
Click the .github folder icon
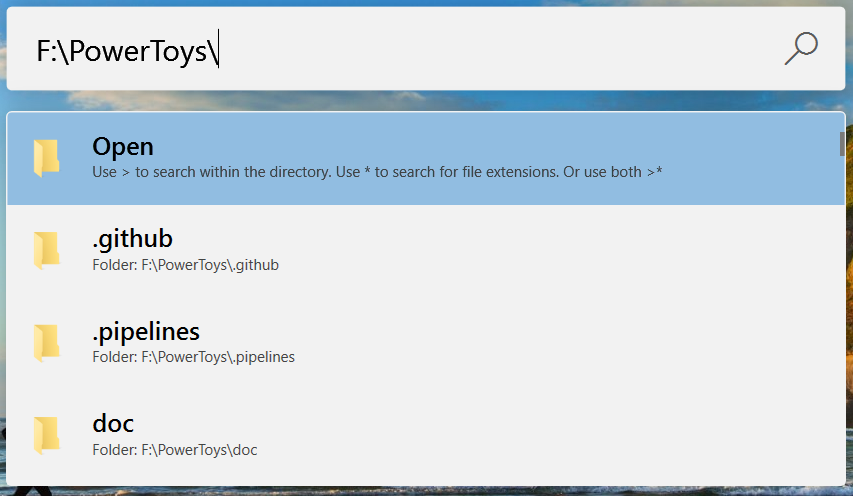(46, 250)
